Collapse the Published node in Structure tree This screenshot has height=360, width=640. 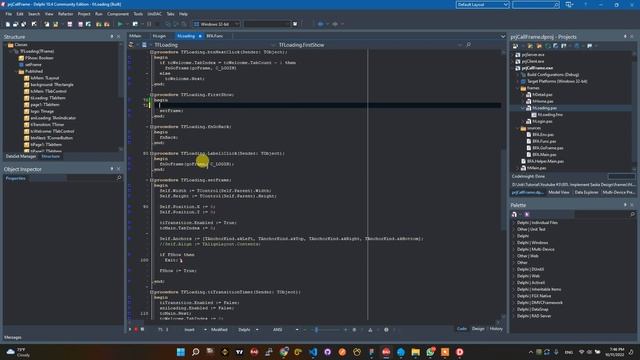pos(17,71)
